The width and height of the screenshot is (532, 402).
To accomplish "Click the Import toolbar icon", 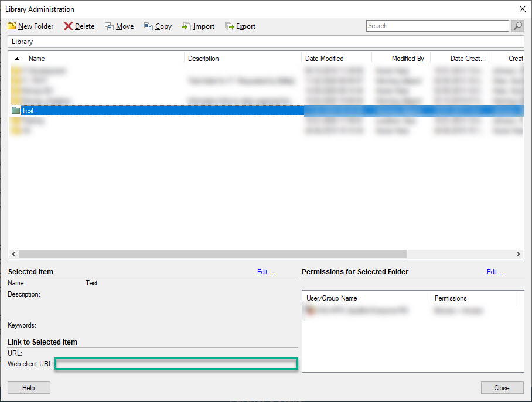I will tap(186, 26).
